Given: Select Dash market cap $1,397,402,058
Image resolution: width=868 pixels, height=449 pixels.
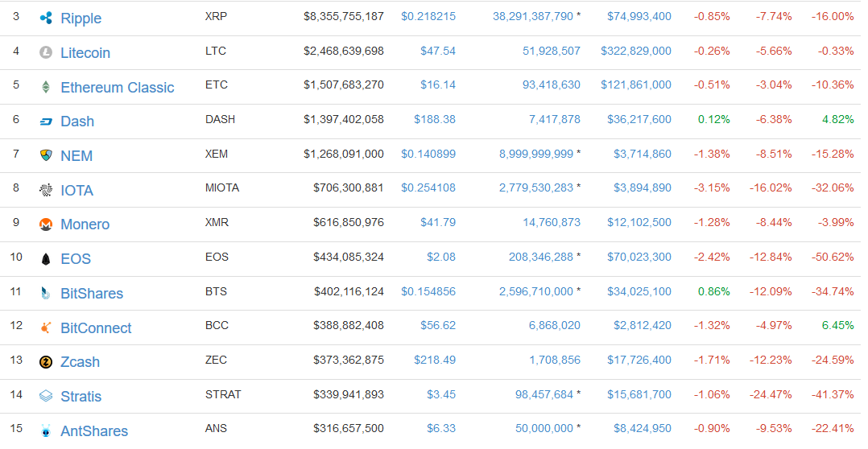Looking at the screenshot, I should [x=344, y=119].
